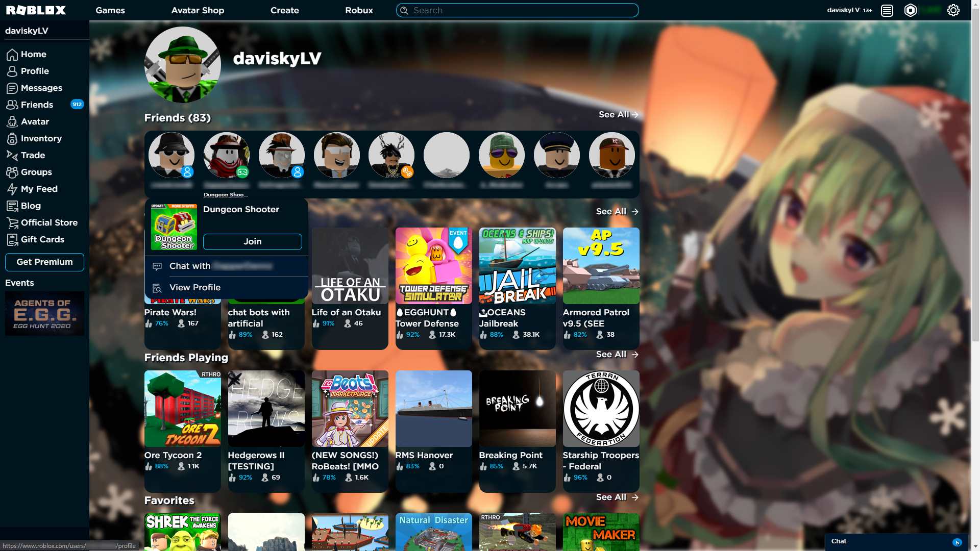Open Gift Cards from the sidebar
Viewport: 980px width, 551px height.
coord(43,239)
